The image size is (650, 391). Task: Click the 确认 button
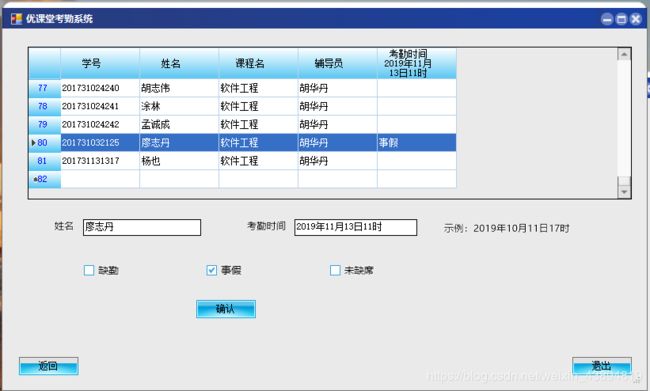coord(226,309)
